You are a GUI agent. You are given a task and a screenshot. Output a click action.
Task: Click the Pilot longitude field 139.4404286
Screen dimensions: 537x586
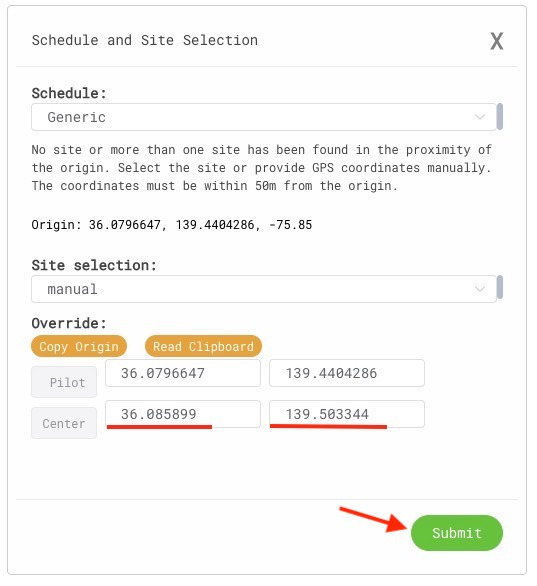[x=347, y=373]
